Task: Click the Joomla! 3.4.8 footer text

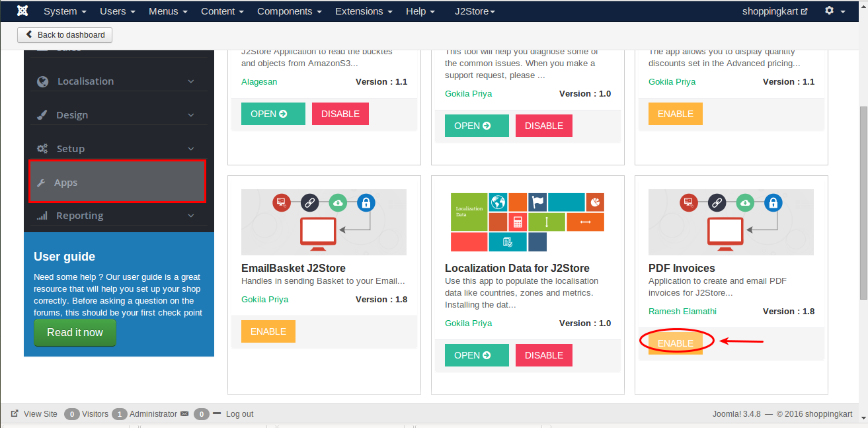Action: point(736,414)
